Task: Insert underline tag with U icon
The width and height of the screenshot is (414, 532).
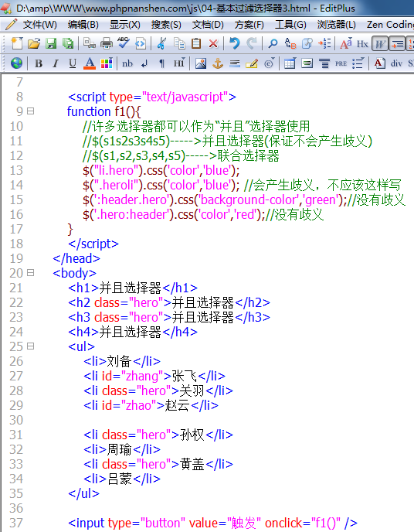Action: (x=72, y=63)
